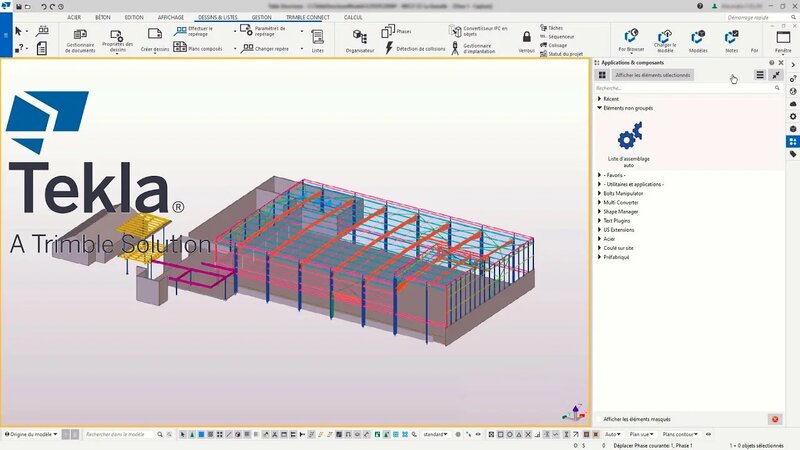Image resolution: width=800 pixels, height=450 pixels.
Task: Open the Organisateur
Action: coord(360,41)
